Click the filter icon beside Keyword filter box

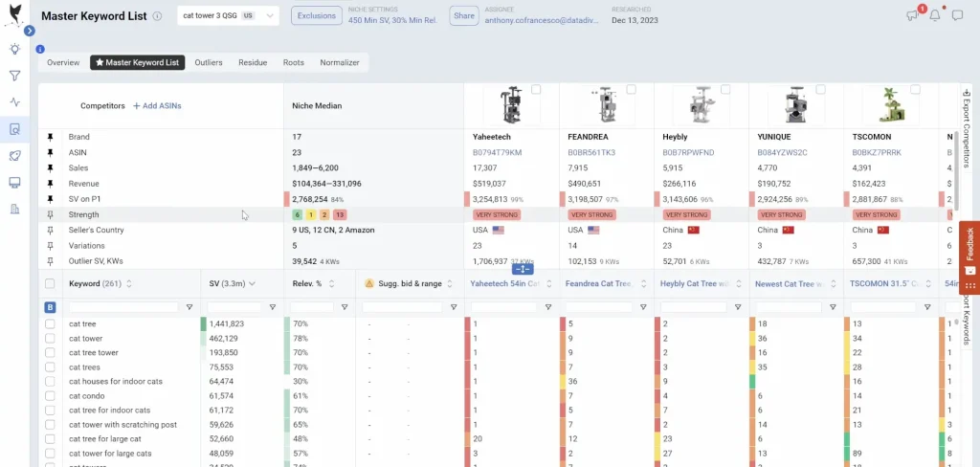click(x=189, y=307)
